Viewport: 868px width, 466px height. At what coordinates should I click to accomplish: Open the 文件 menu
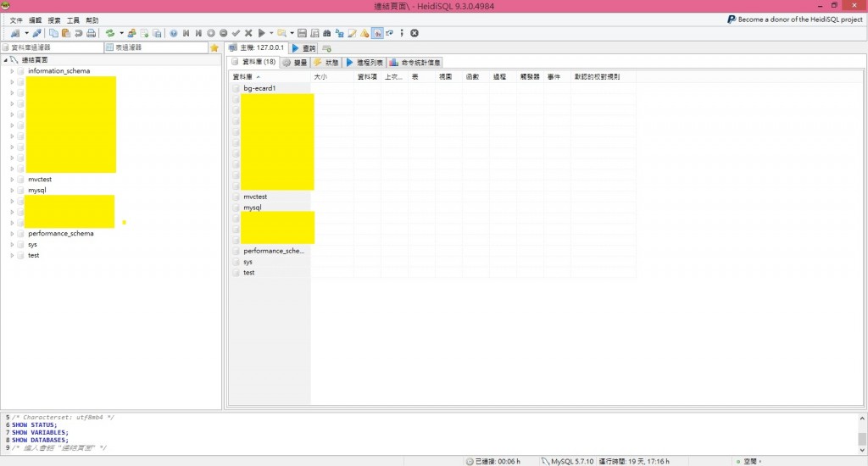pos(16,20)
